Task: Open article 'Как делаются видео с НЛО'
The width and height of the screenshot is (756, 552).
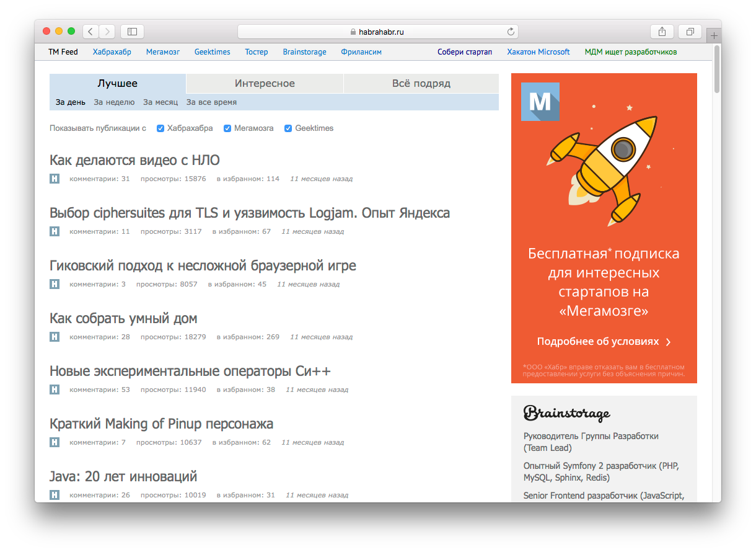Action: point(134,160)
